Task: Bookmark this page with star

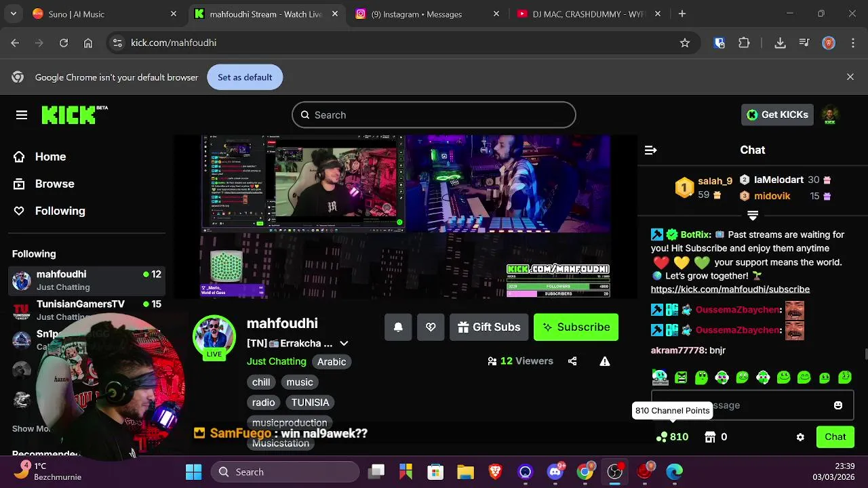Action: pyautogui.click(x=685, y=43)
